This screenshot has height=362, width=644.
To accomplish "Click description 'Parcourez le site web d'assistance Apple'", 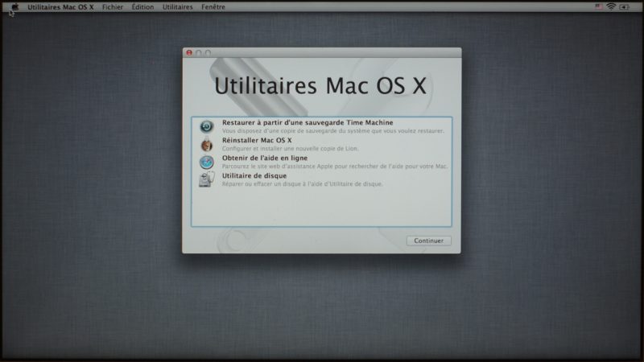I will [335, 167].
